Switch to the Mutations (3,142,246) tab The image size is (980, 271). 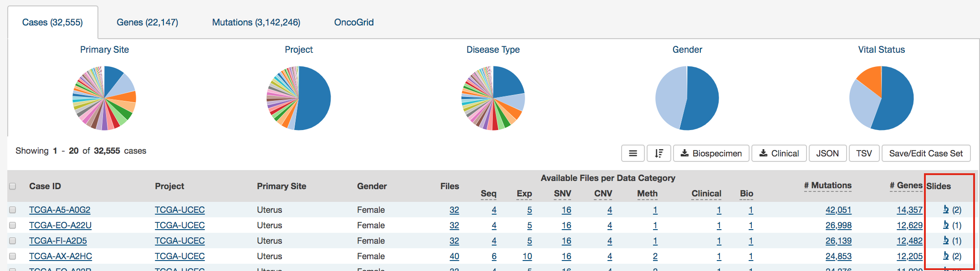point(256,22)
